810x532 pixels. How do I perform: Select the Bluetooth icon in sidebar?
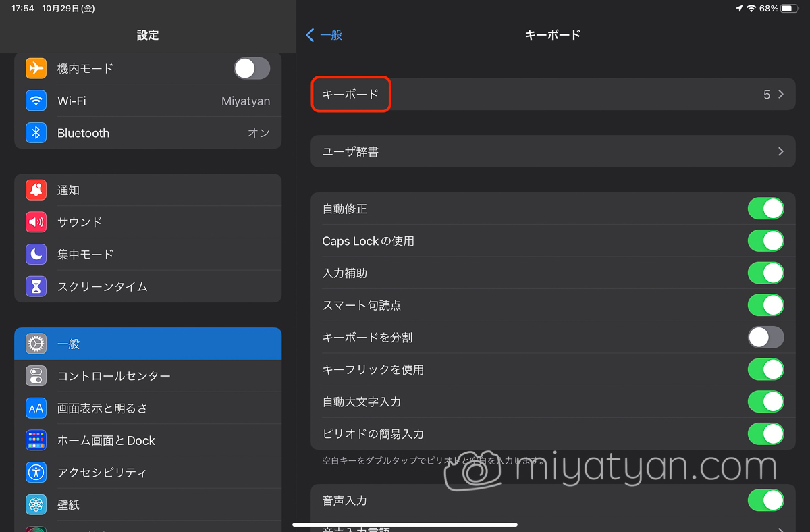click(x=36, y=133)
